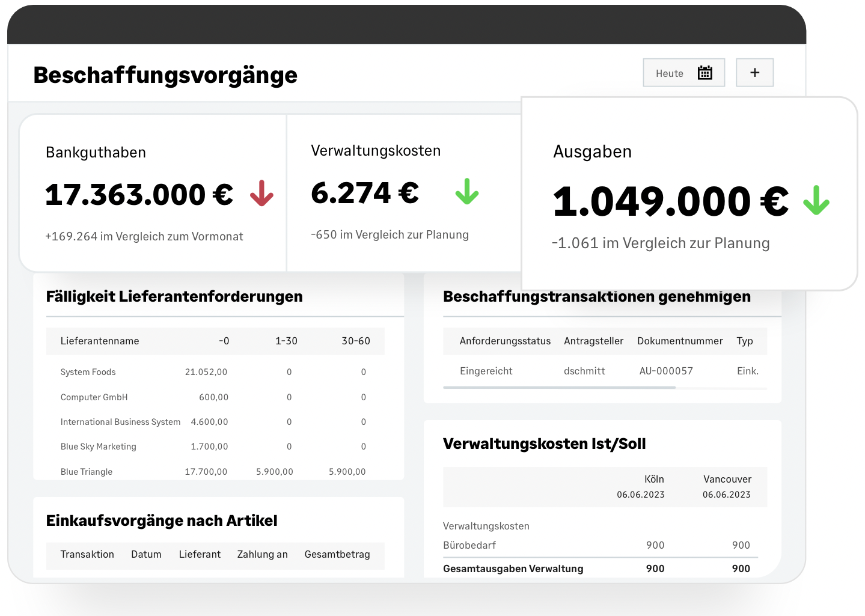This screenshot has width=865, height=616.
Task: Click the plus button to add item
Action: pos(754,73)
